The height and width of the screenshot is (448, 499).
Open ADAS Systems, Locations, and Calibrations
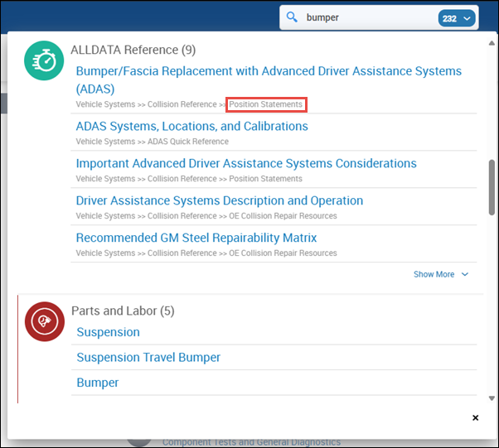coord(192,126)
